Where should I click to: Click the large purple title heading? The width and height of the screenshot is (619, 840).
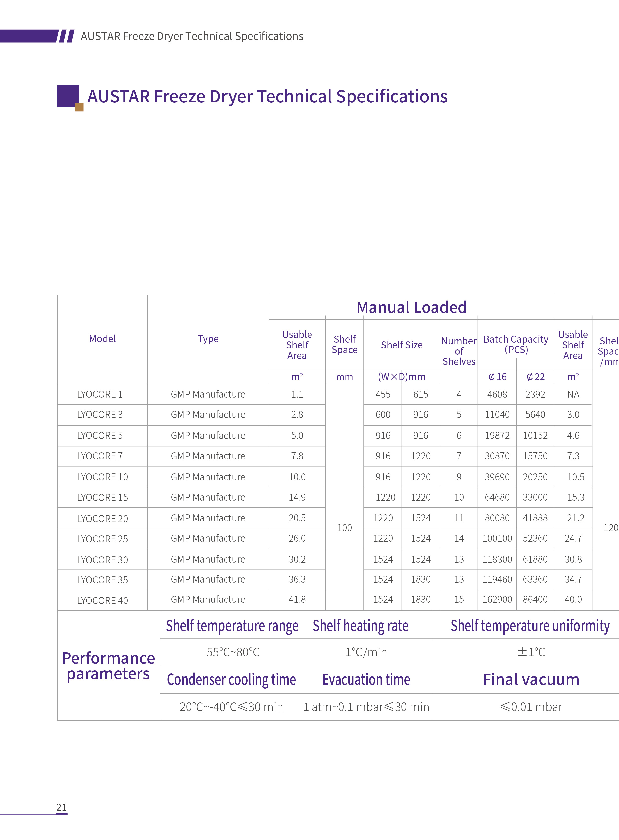coord(267,96)
